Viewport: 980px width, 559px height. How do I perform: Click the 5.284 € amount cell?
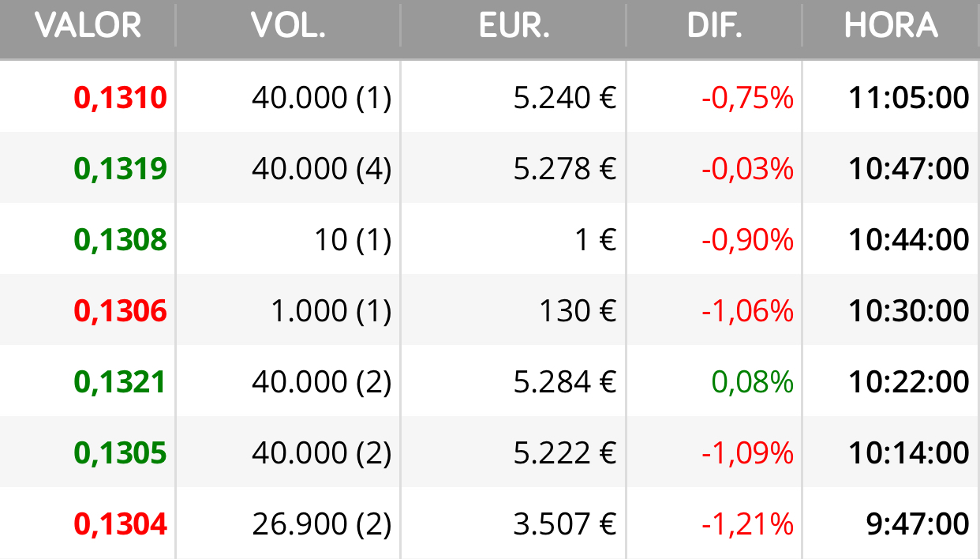[x=565, y=382]
